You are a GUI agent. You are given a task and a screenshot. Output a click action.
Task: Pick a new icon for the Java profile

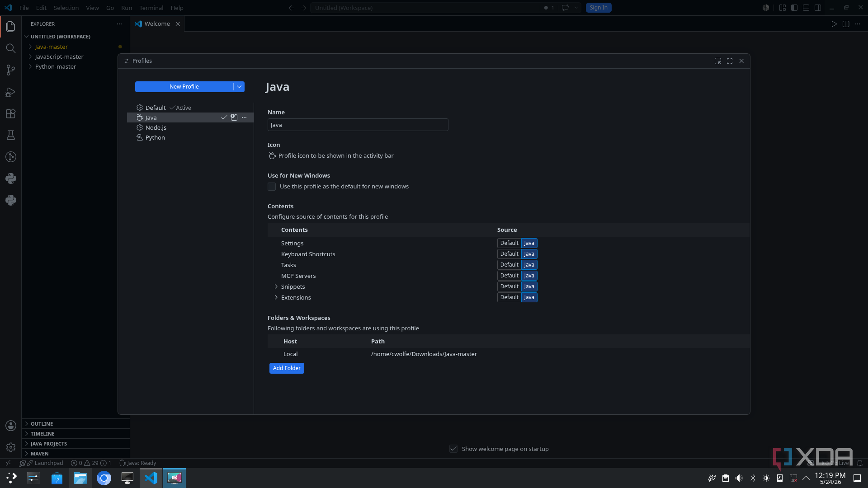[x=272, y=156]
